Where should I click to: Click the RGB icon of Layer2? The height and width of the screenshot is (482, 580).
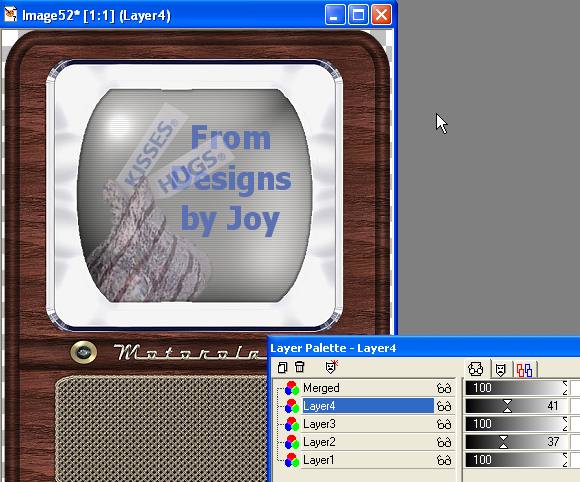coord(291,442)
